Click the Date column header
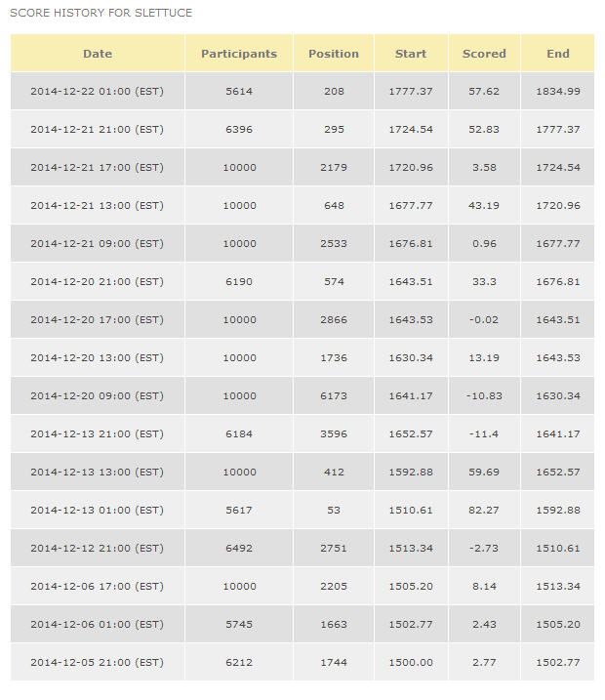This screenshot has height=700, width=605. (98, 54)
